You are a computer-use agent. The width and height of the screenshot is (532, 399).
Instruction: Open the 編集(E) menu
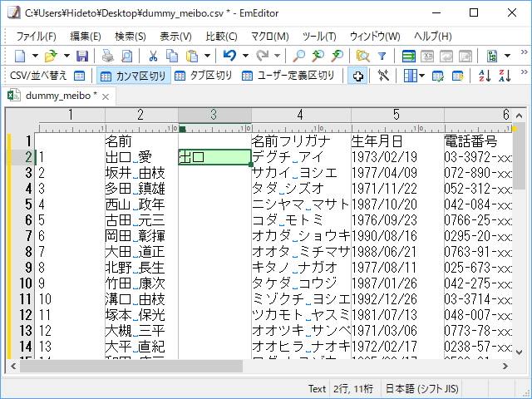click(86, 36)
